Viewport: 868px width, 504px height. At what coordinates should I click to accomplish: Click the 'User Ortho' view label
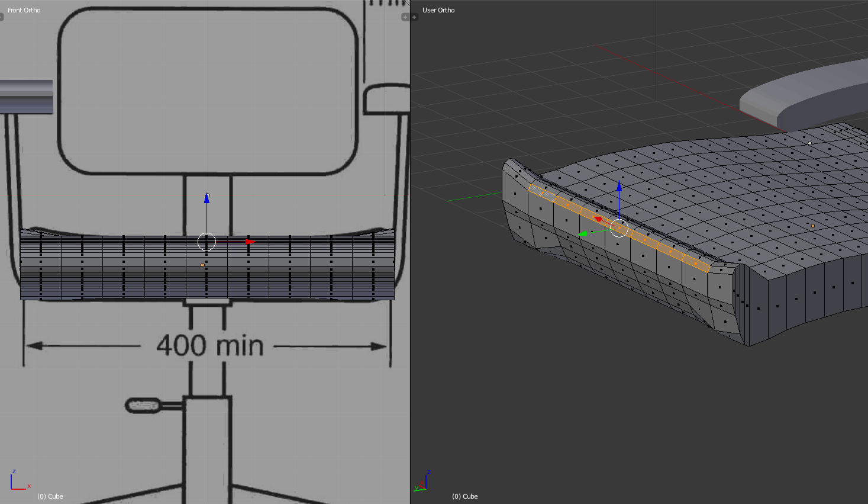pyautogui.click(x=438, y=10)
